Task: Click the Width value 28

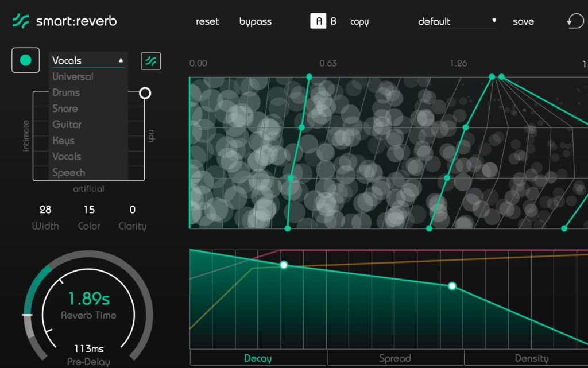Action: [x=45, y=210]
